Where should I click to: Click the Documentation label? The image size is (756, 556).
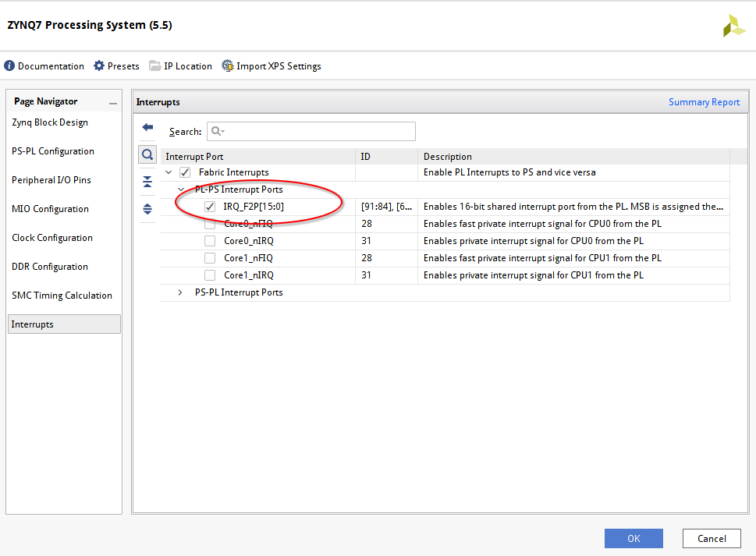pos(51,66)
